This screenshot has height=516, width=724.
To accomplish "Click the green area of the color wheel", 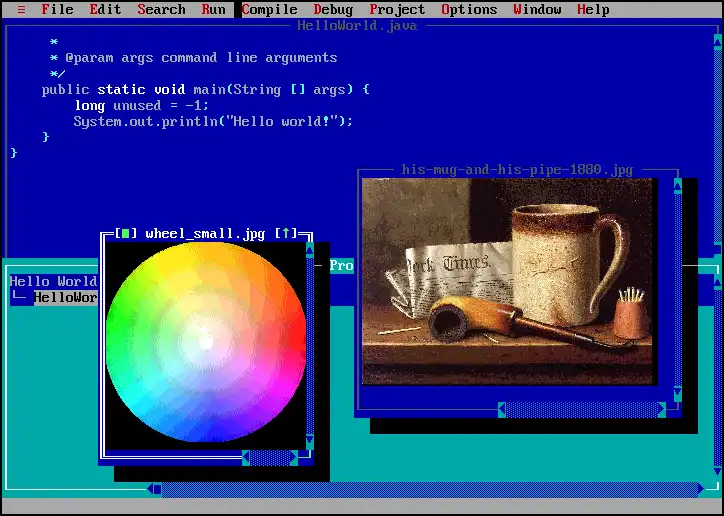I will 116,323.
